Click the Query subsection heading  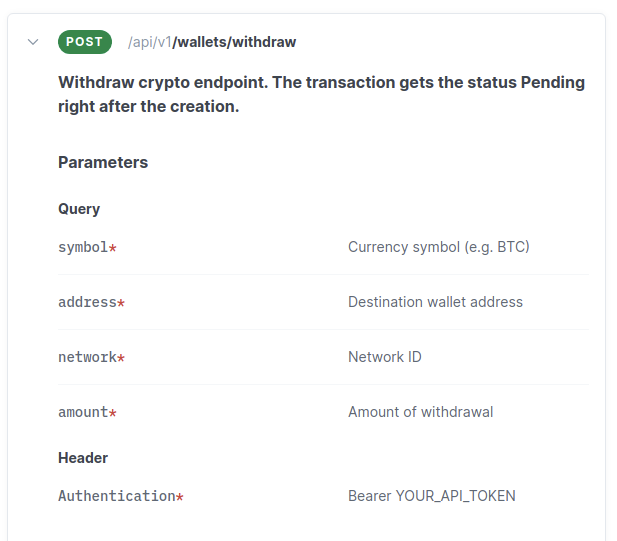coord(79,209)
